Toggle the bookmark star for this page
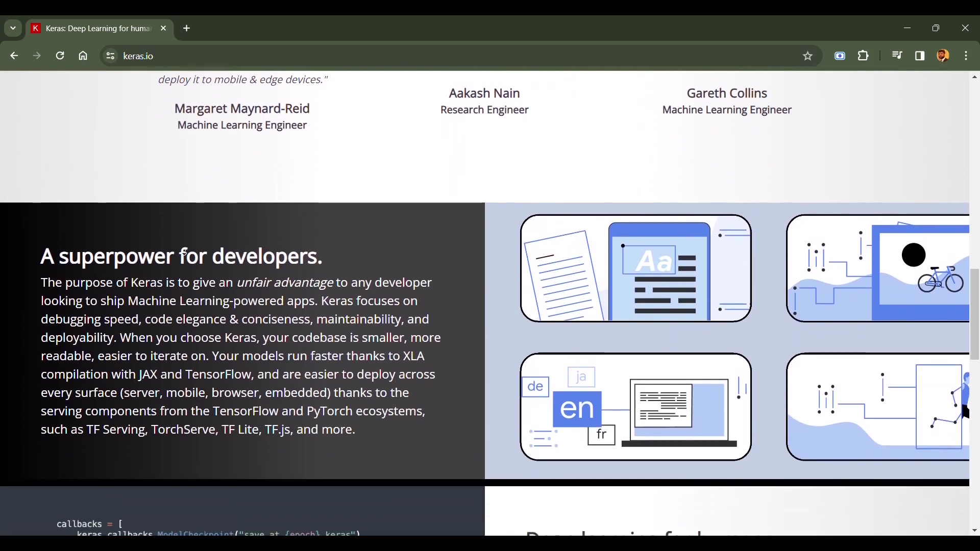 808,56
